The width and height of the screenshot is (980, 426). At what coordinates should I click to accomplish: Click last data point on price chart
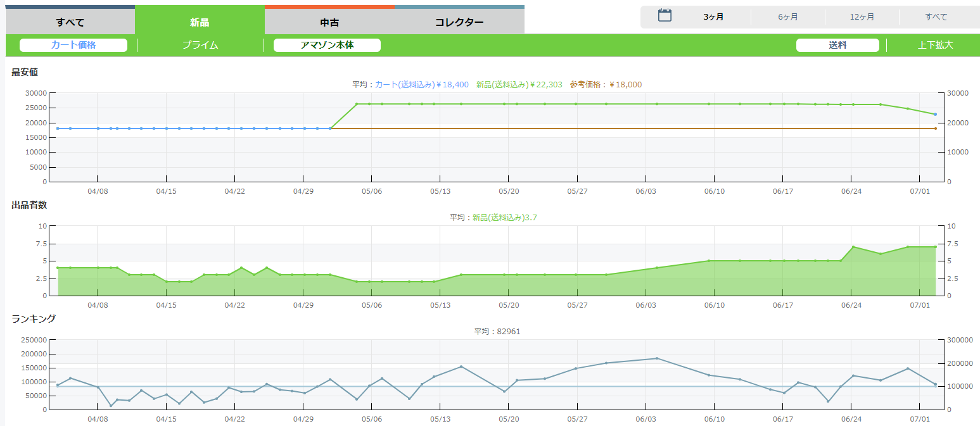coord(935,115)
